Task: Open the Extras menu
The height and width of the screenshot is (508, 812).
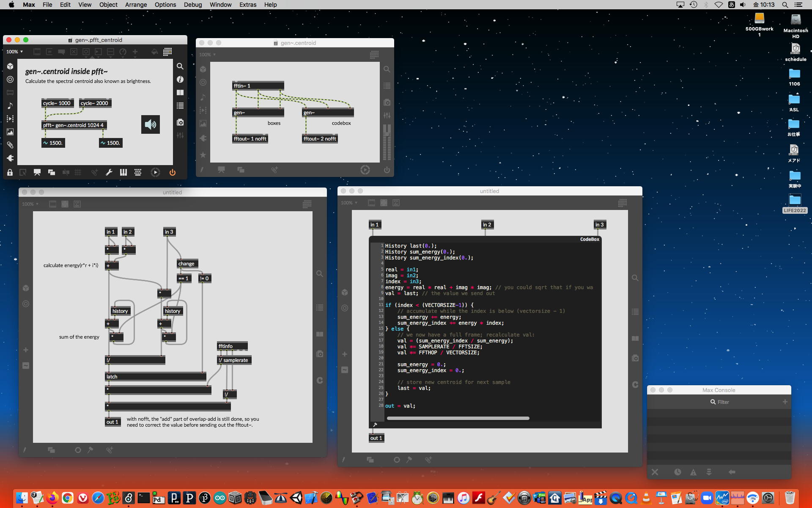Action: click(x=248, y=5)
